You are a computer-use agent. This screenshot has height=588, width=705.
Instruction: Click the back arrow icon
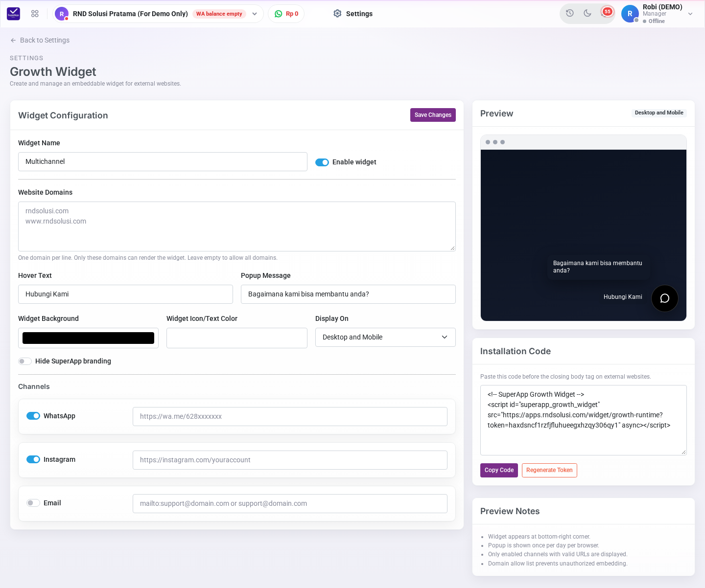pyautogui.click(x=13, y=40)
